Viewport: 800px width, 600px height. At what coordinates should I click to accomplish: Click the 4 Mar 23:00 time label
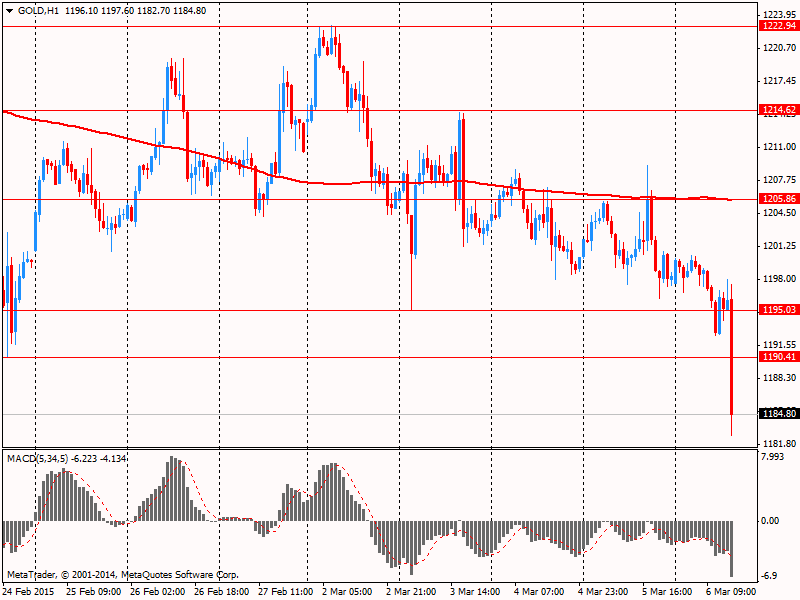coord(603,591)
